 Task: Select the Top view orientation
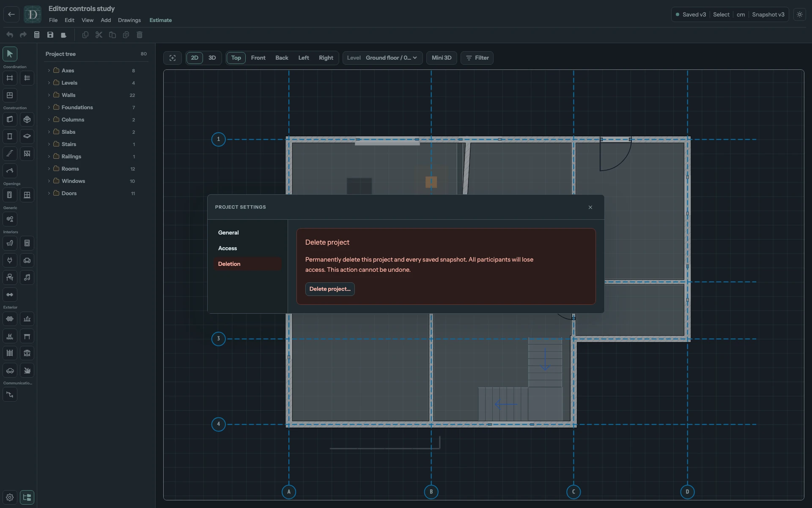point(236,58)
